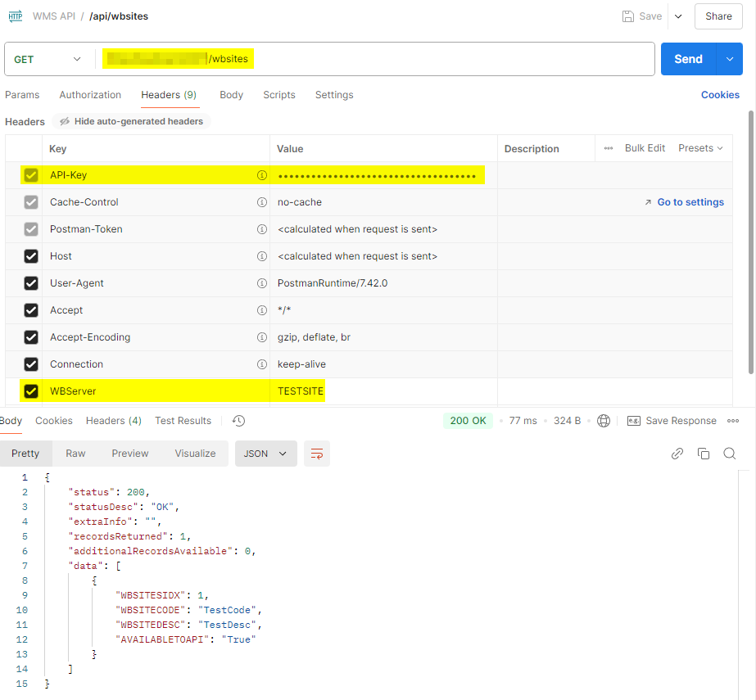Image resolution: width=756 pixels, height=700 pixels.
Task: Click the Save Response example icon
Action: [633, 421]
